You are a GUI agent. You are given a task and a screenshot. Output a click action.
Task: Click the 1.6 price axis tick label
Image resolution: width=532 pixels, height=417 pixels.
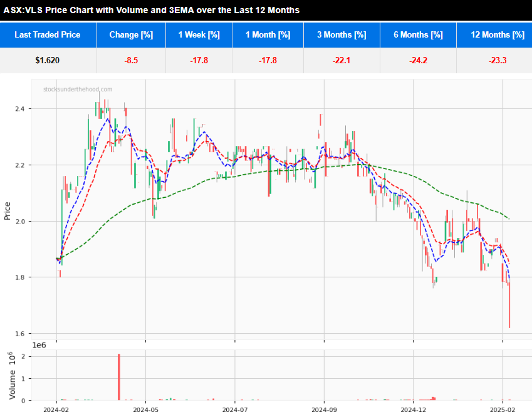19,334
